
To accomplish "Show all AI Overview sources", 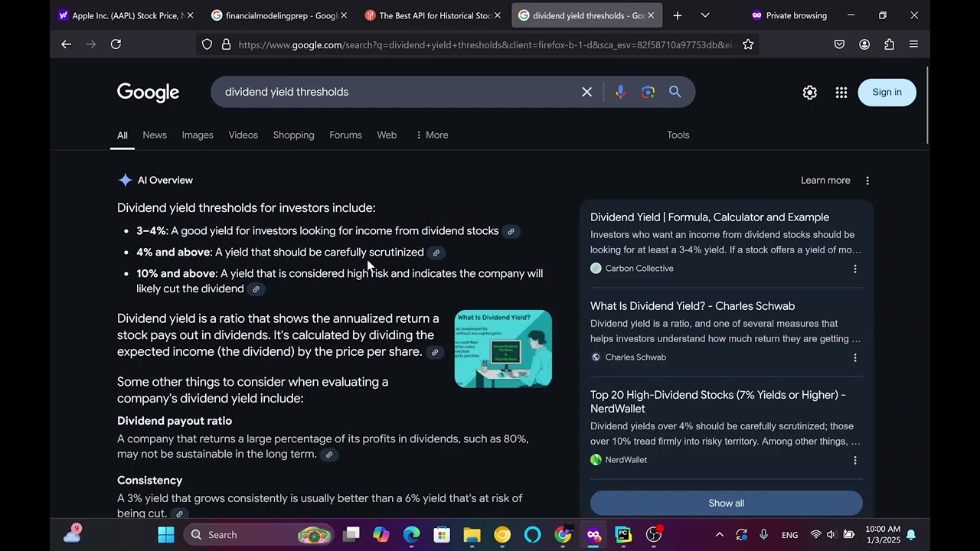I will (727, 503).
